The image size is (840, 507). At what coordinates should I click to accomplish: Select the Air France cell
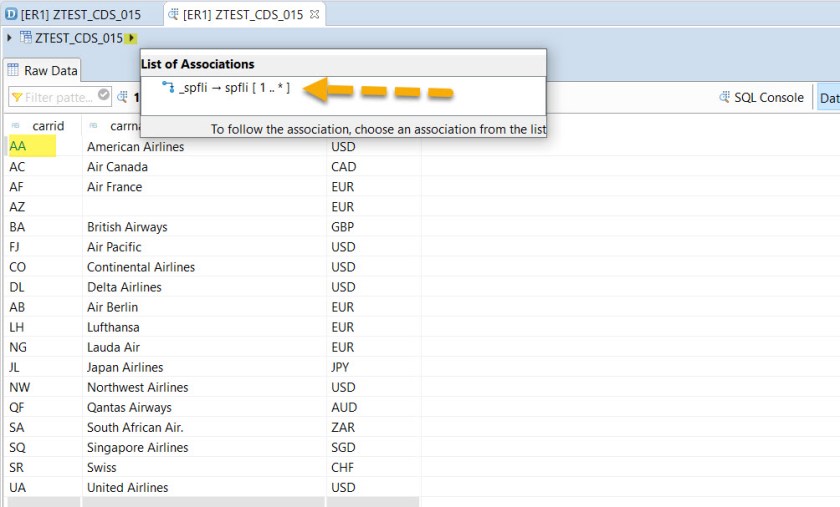click(204, 187)
